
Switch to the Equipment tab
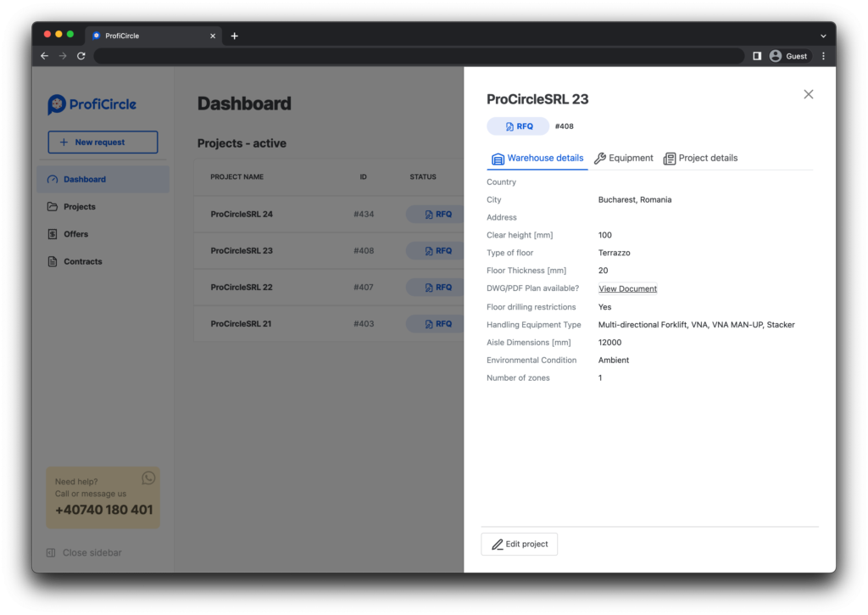tap(624, 159)
